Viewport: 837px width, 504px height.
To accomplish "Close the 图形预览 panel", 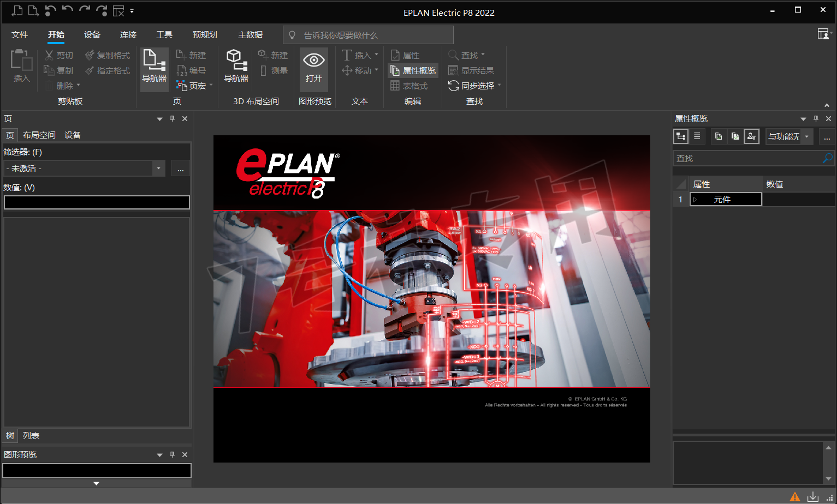I will 185,454.
